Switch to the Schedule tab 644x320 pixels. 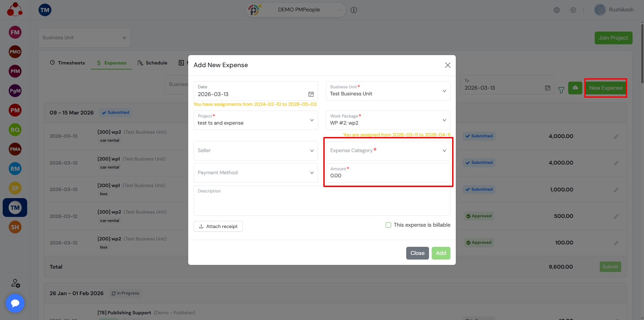153,63
